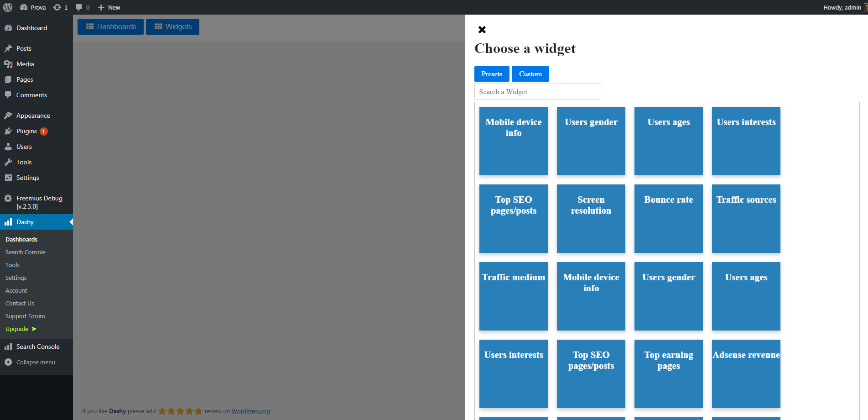Click the Dashy bar chart icon
The image size is (868, 420).
click(x=8, y=222)
